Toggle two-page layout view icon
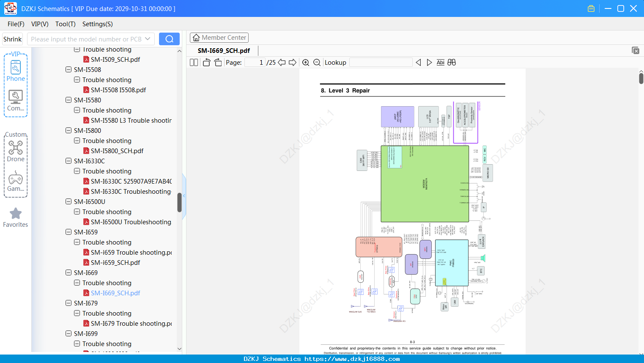644x363 pixels. point(194,63)
